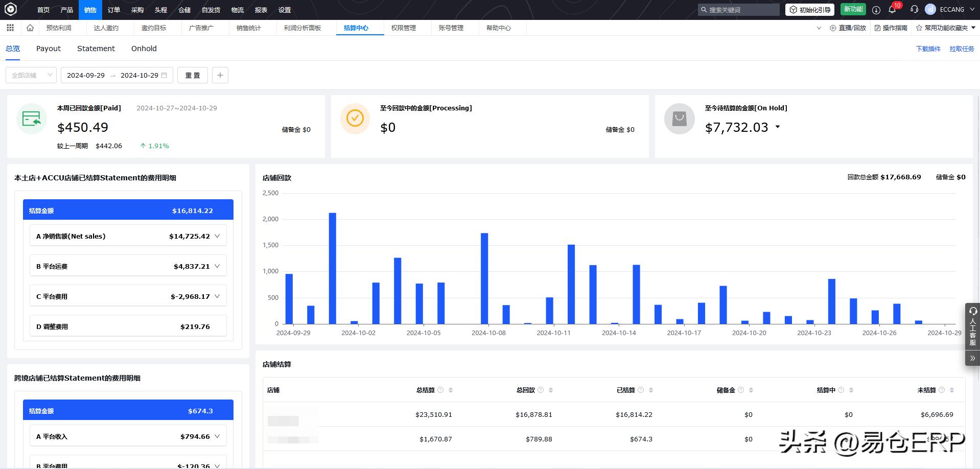This screenshot has width=980, height=469.
Task: Click info icon next to 总结算
Action: click(440, 390)
